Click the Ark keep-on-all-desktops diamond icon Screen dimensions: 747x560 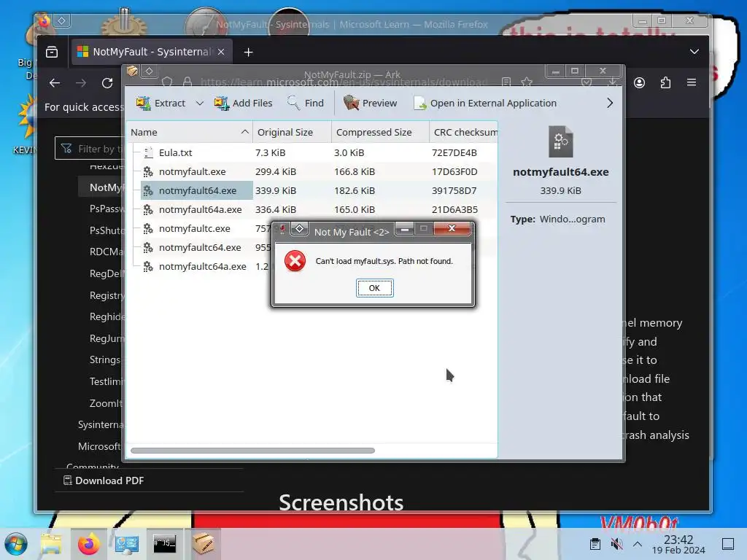(149, 71)
